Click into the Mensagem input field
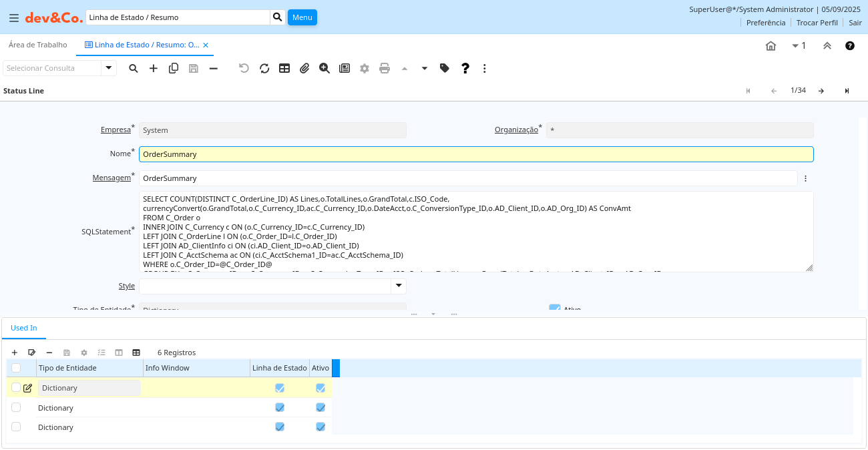 (x=467, y=178)
